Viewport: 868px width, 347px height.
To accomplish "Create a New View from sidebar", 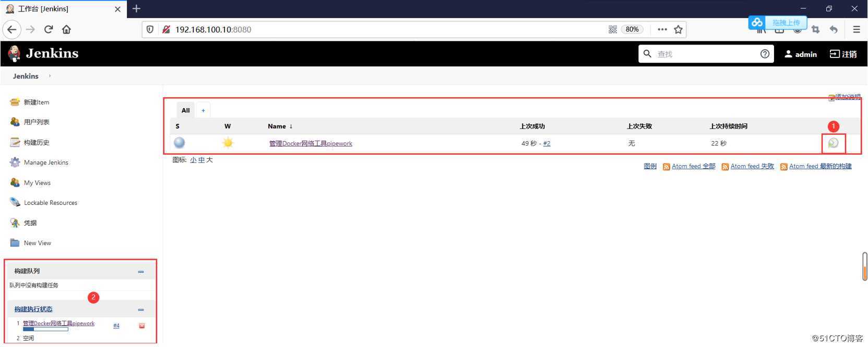I will point(37,243).
